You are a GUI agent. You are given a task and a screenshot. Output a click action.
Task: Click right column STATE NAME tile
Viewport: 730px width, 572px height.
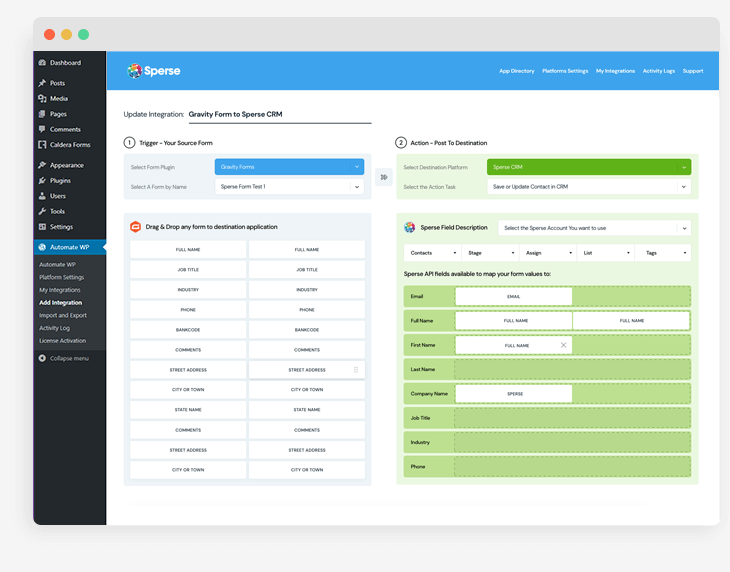(307, 410)
